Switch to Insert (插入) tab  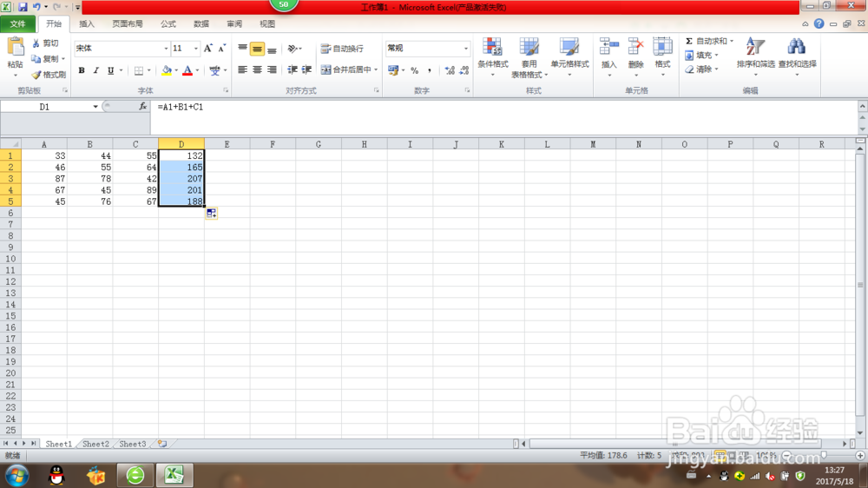87,23
